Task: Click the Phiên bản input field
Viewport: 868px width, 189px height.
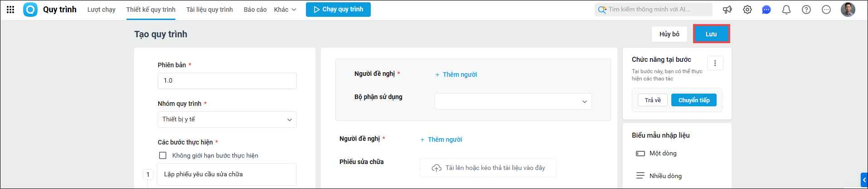Action: tap(227, 81)
